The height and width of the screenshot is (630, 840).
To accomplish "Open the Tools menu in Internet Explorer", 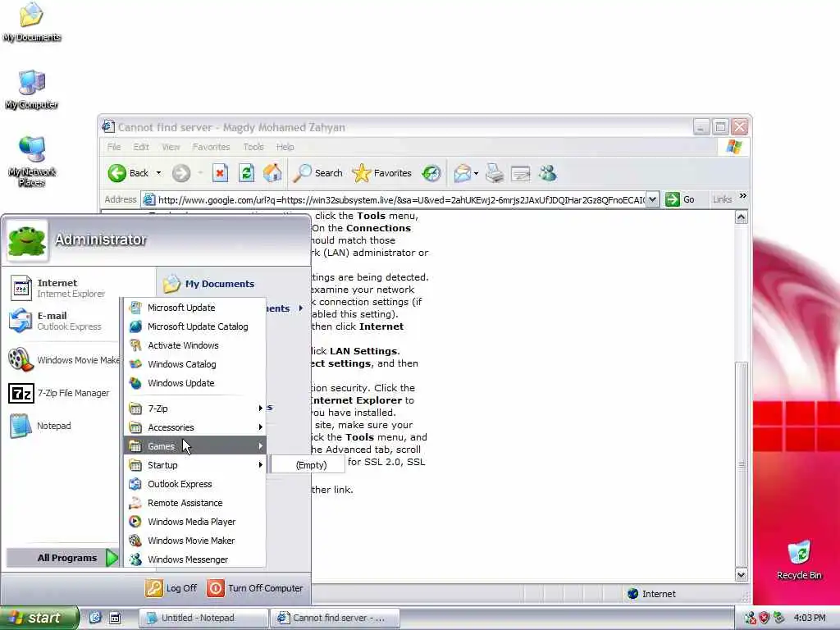I will [x=253, y=147].
